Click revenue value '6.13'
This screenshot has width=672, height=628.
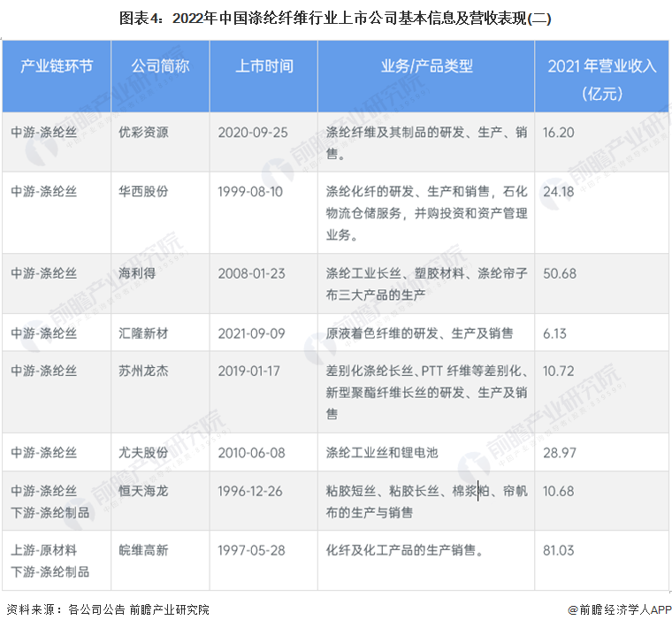(x=554, y=333)
